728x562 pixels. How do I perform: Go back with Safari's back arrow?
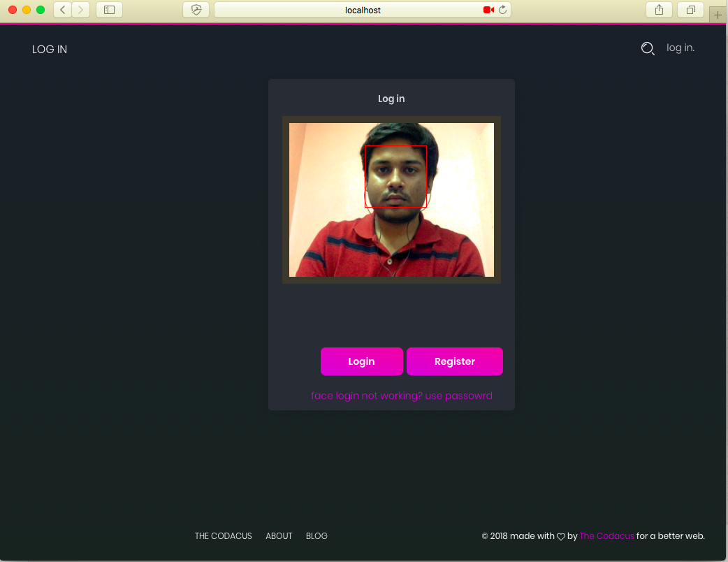click(x=63, y=10)
